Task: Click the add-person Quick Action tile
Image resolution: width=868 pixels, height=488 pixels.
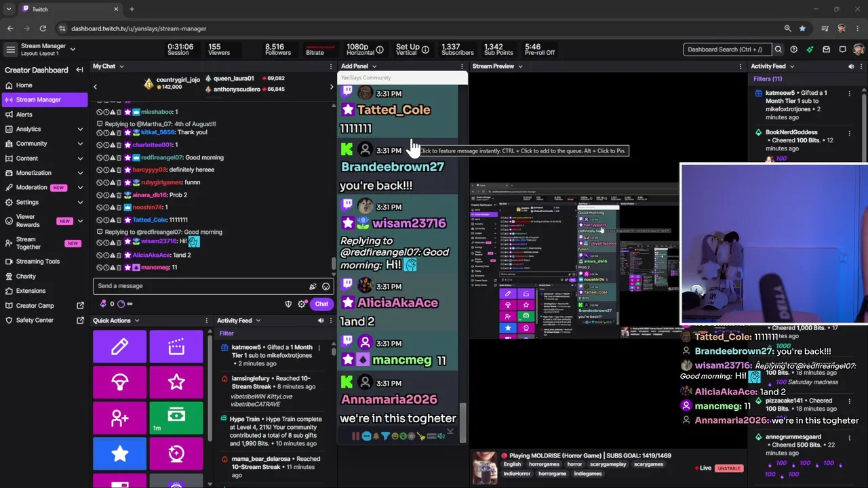Action: coord(119,418)
